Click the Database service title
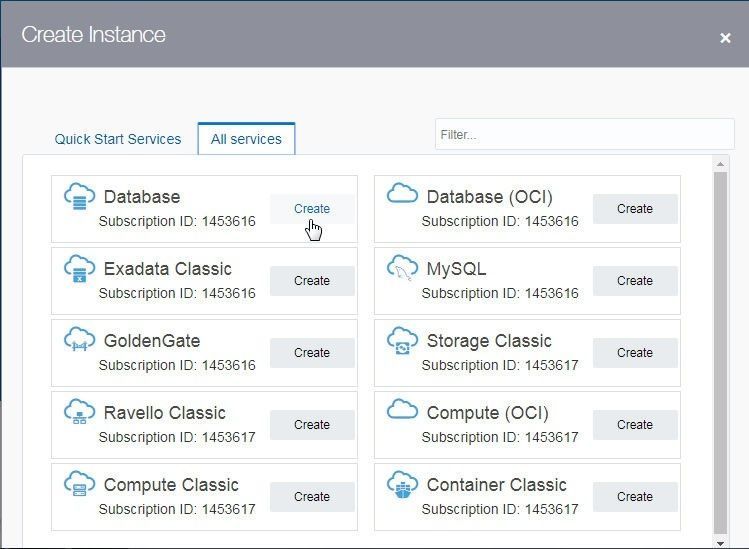Viewport: 749px width, 549px height. click(x=142, y=197)
